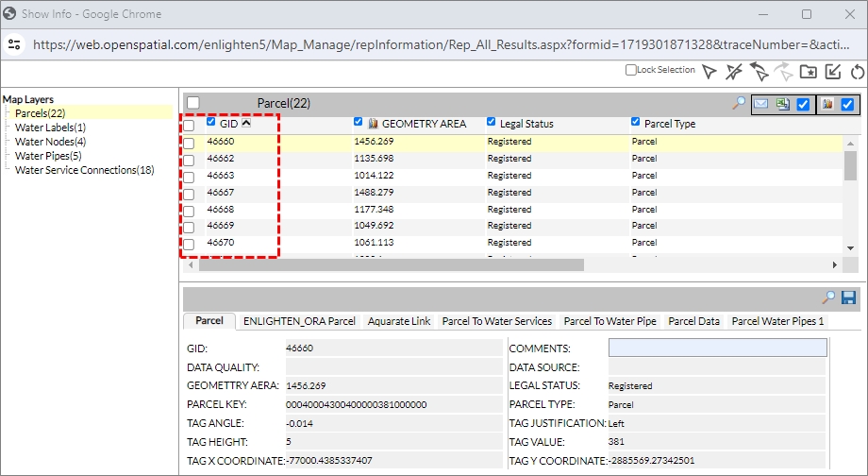The height and width of the screenshot is (476, 868).
Task: Click the circular refresh arrow icon
Action: click(857, 71)
